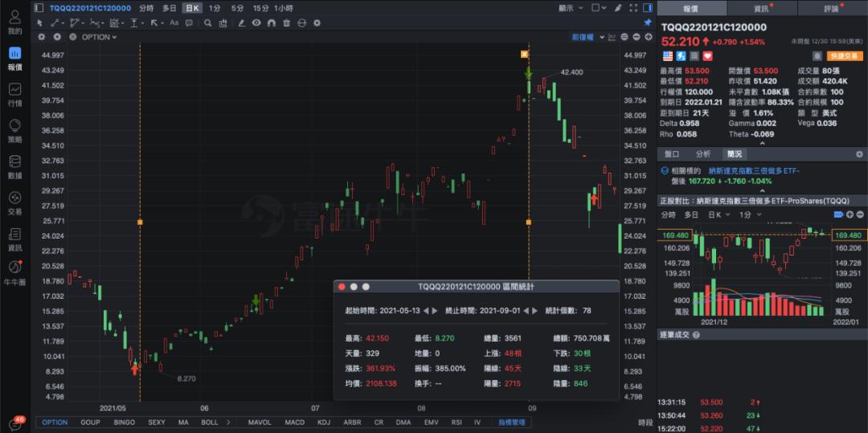Open right panel settings gear
868x433 pixels.
click(x=859, y=154)
